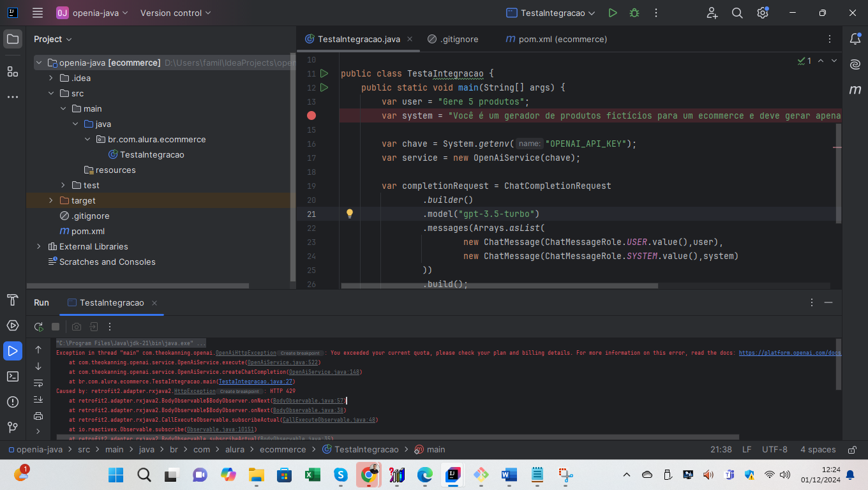Open Search Everywhere magnifier
The image size is (868, 490).
(737, 13)
